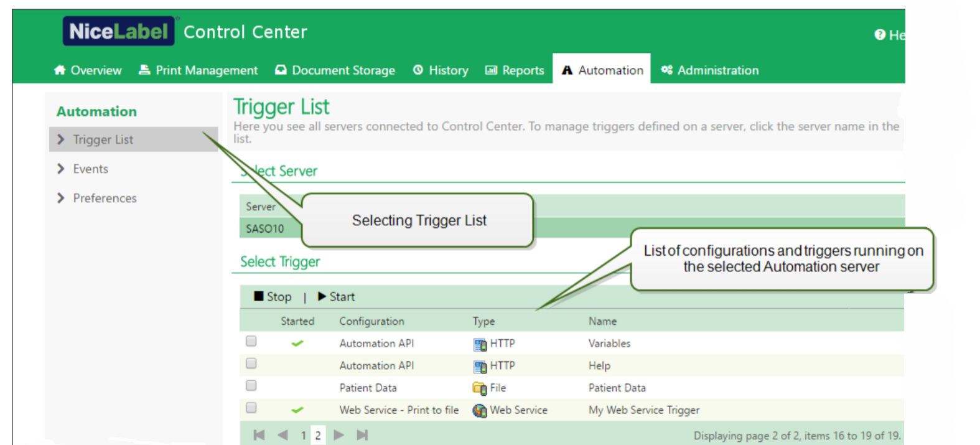Tick the Help trigger row checkbox
The width and height of the screenshot is (980, 445).
tap(251, 363)
